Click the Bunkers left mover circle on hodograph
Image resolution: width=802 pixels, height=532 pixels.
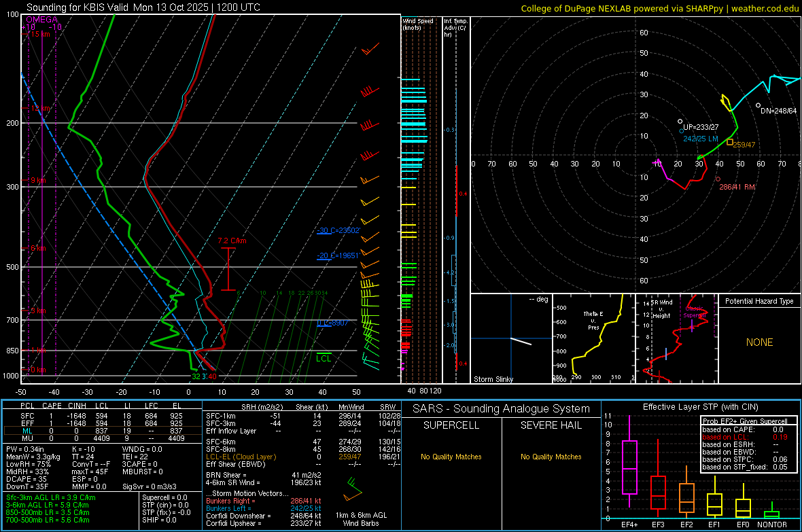pyautogui.click(x=682, y=131)
